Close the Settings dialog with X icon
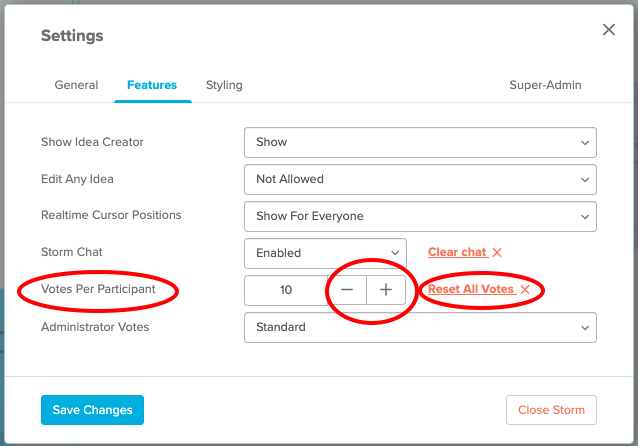638x446 pixels. click(609, 29)
